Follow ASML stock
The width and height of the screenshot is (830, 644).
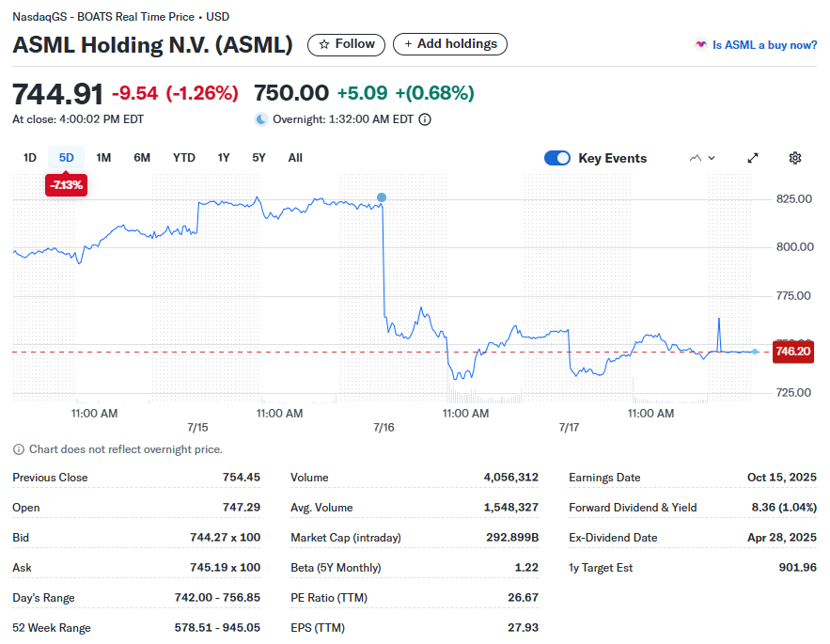346,44
